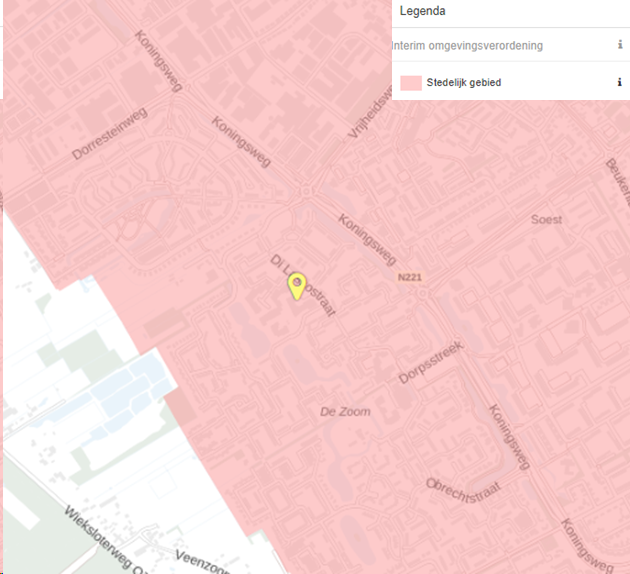Click the Dorpsstreek street label
The width and height of the screenshot is (630, 574).
tap(431, 362)
